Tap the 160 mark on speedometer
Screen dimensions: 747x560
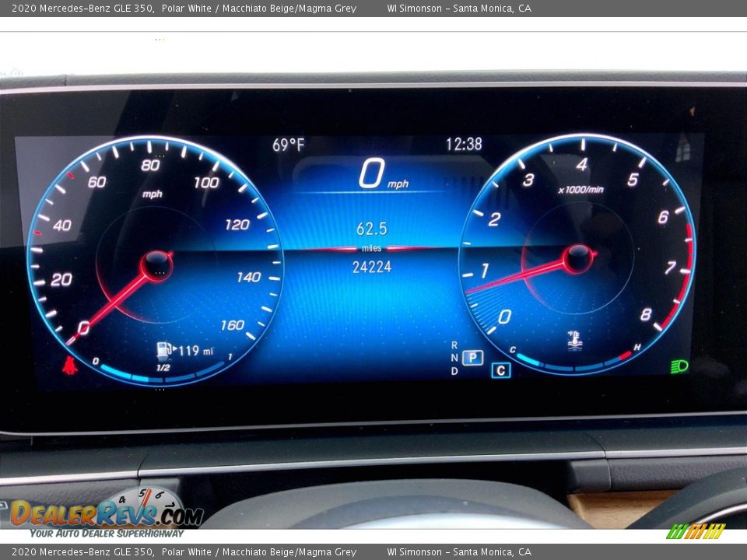coord(233,325)
